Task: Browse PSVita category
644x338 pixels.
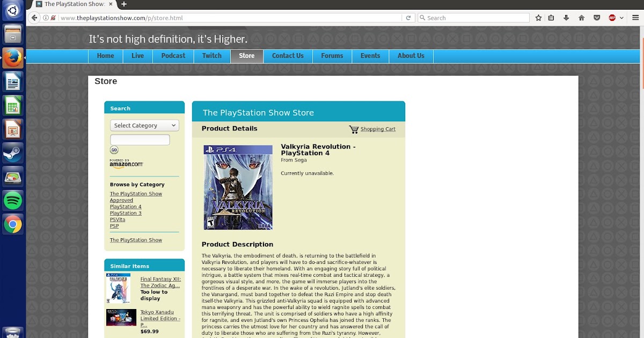Action: coord(118,219)
